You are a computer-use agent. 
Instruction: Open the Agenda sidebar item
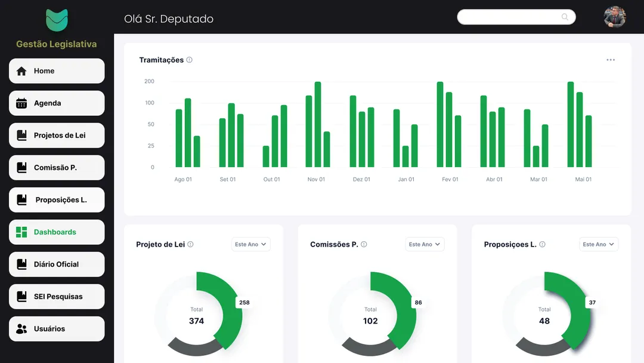[57, 103]
